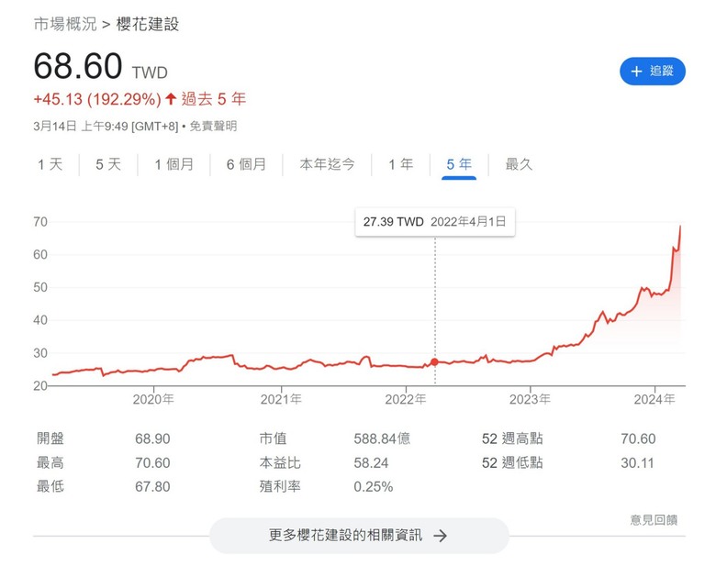
Task: Click the 2021年 axis label
Action: [x=281, y=400]
